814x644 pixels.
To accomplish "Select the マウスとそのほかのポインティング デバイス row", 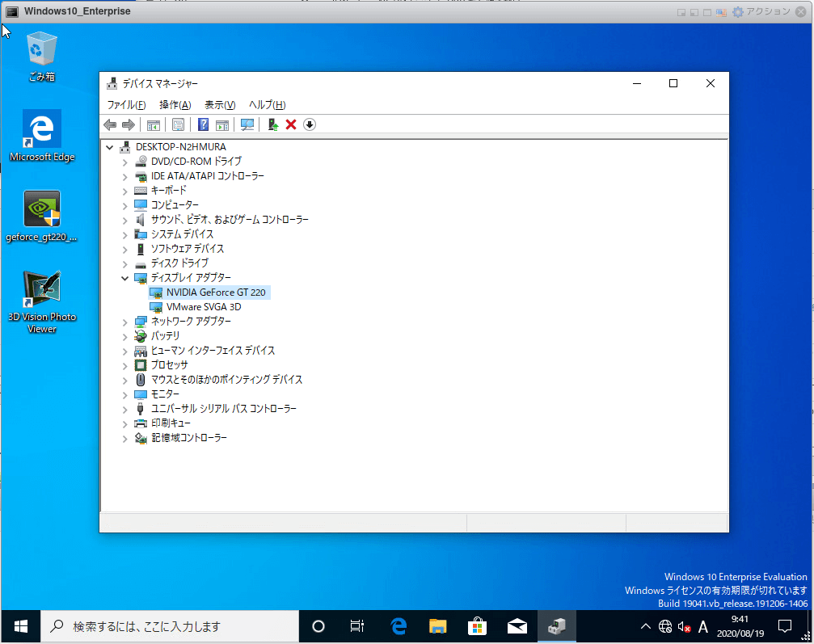I will [218, 380].
